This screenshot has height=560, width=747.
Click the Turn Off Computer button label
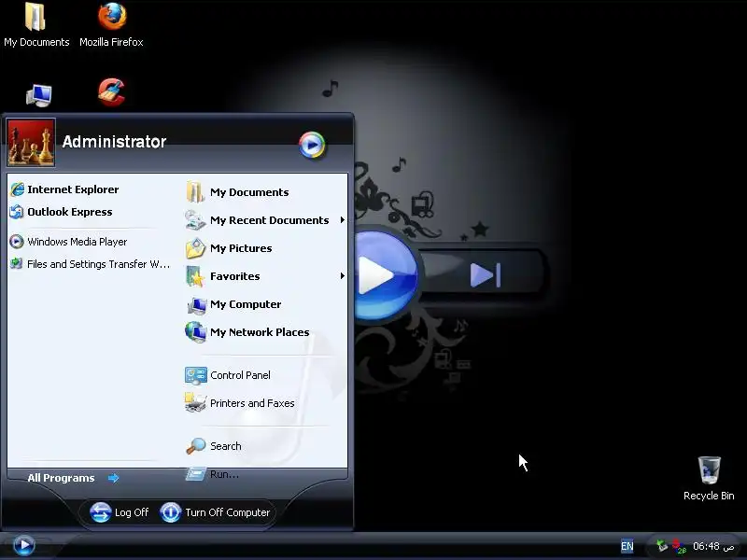(228, 512)
